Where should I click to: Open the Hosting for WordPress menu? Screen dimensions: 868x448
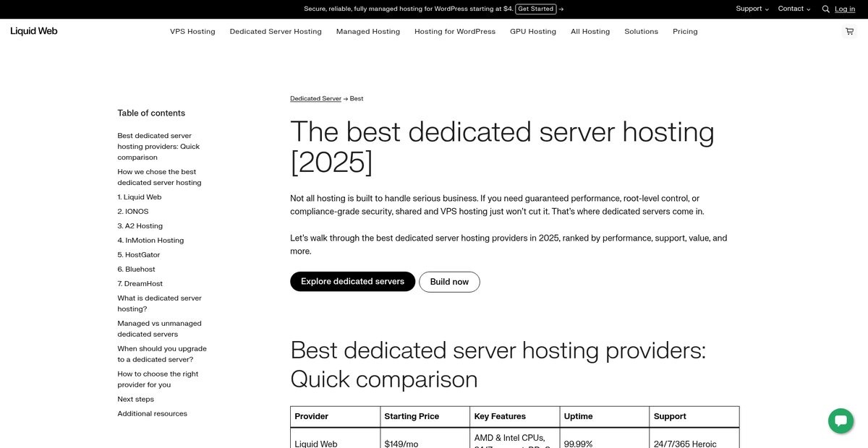pos(455,32)
